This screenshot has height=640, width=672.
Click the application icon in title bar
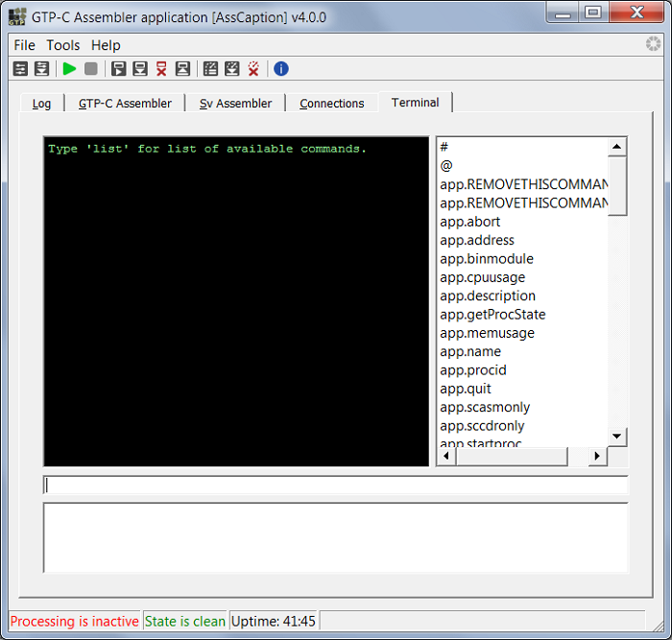click(17, 16)
